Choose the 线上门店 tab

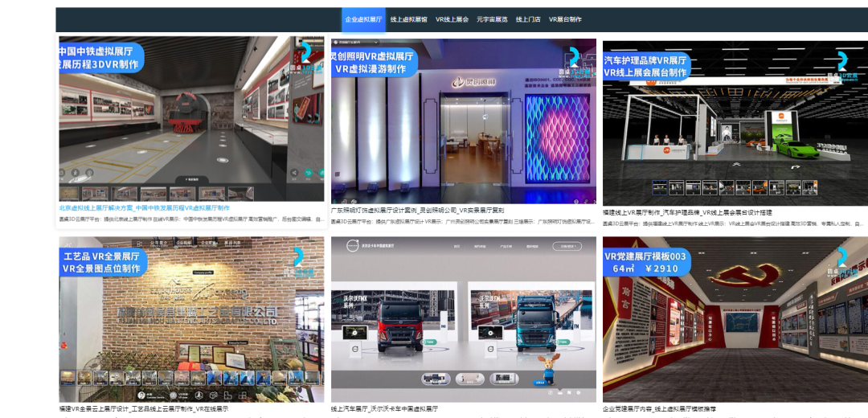point(528,19)
